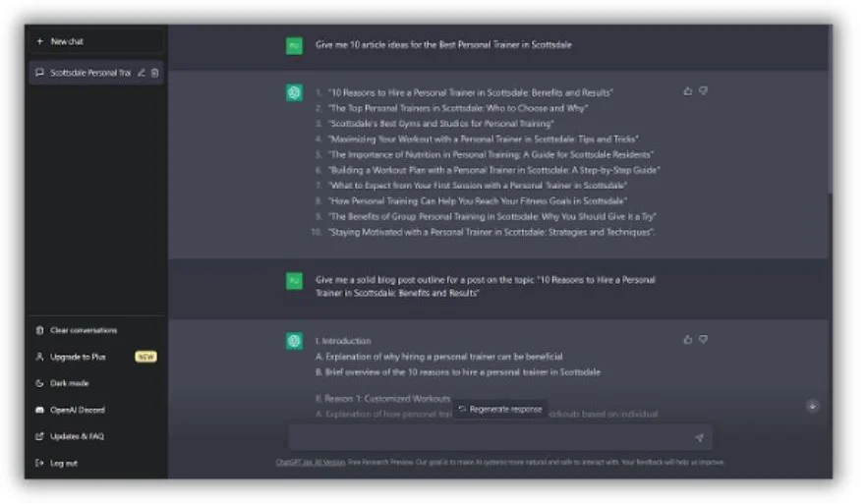Edit the Scottsdale conversation title with the pencil icon
This screenshot has height=504, width=867.
(x=142, y=73)
